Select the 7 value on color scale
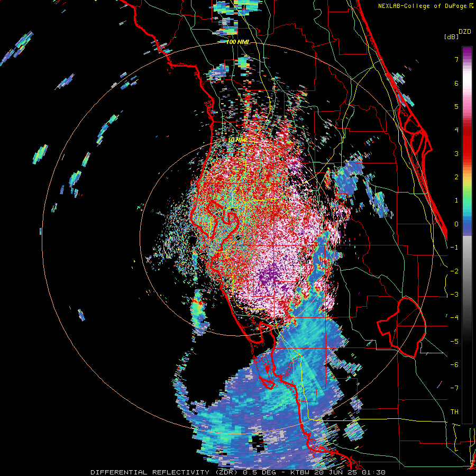 tap(456, 59)
